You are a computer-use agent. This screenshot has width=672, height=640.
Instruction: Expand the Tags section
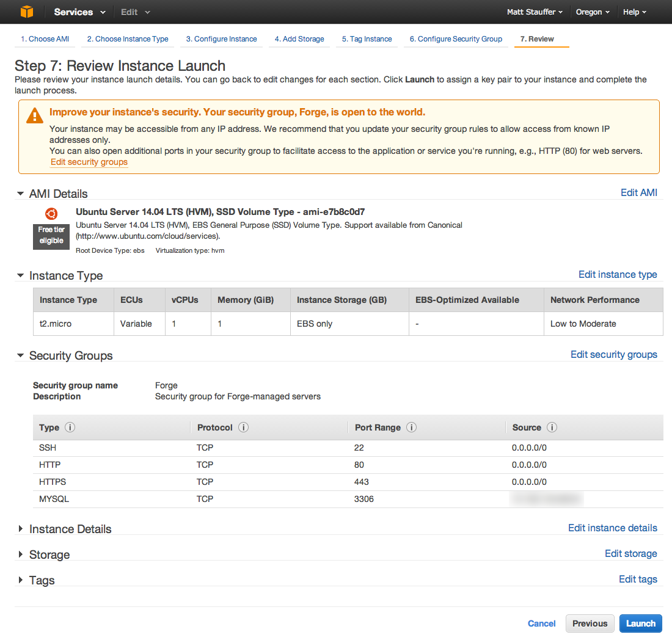click(x=20, y=580)
